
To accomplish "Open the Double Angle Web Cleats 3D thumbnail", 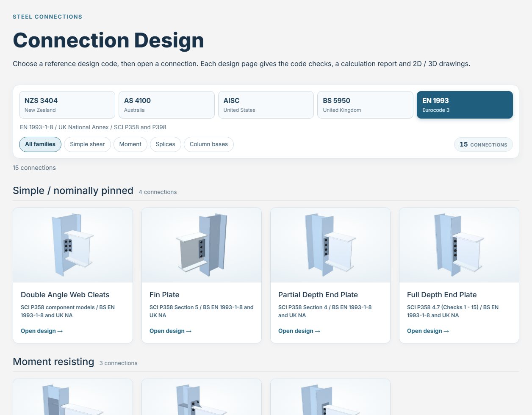I will click(73, 245).
